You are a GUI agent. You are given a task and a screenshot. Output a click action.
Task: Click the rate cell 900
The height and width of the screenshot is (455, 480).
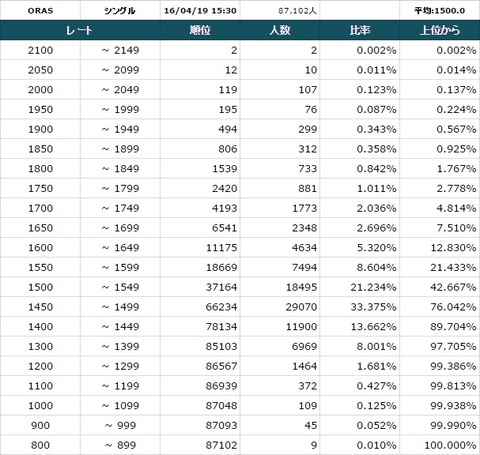pyautogui.click(x=40, y=425)
